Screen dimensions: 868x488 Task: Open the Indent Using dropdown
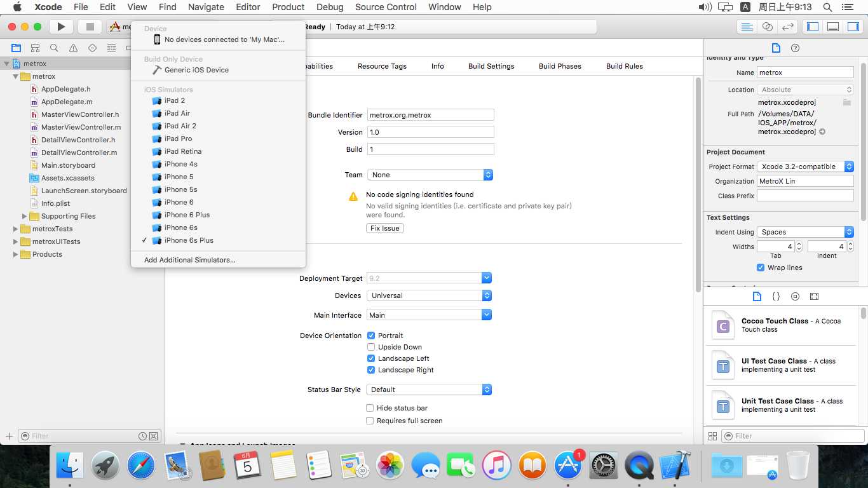(x=805, y=232)
